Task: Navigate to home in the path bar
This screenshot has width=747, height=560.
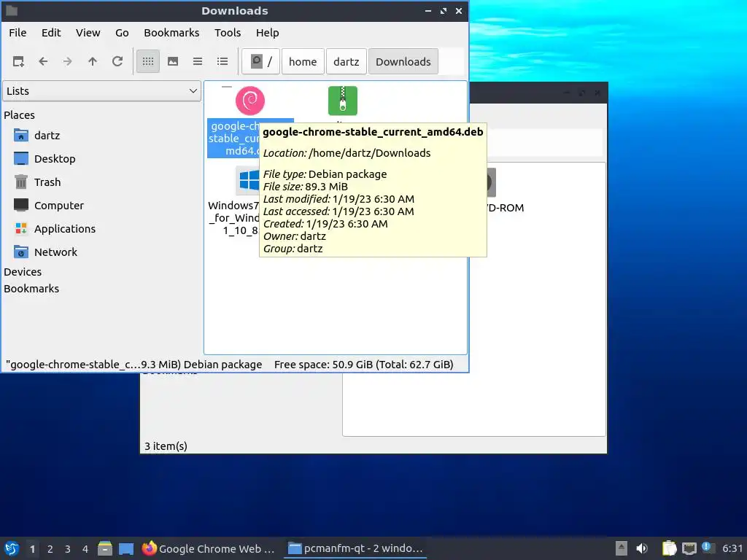Action: point(303,61)
